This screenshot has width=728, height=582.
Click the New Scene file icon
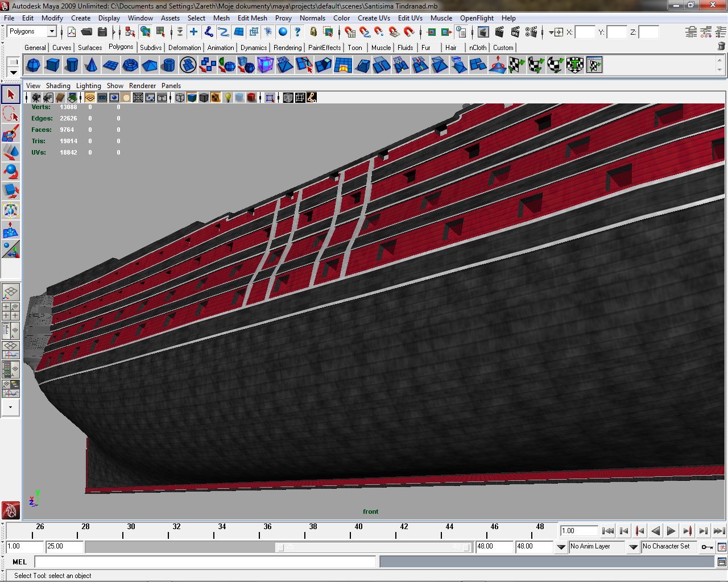click(x=72, y=32)
